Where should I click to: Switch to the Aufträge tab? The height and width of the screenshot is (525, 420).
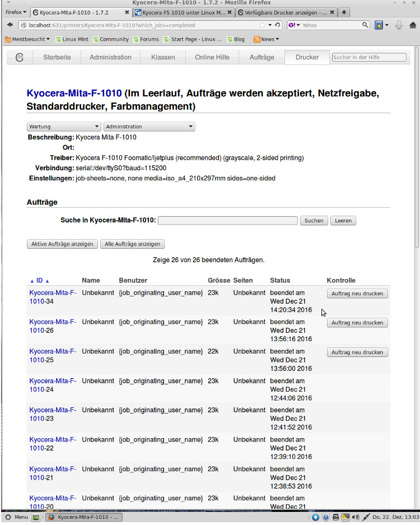click(262, 57)
